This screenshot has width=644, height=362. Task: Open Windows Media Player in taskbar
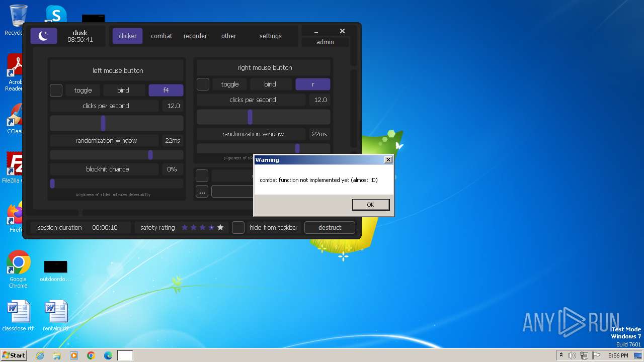point(74,355)
